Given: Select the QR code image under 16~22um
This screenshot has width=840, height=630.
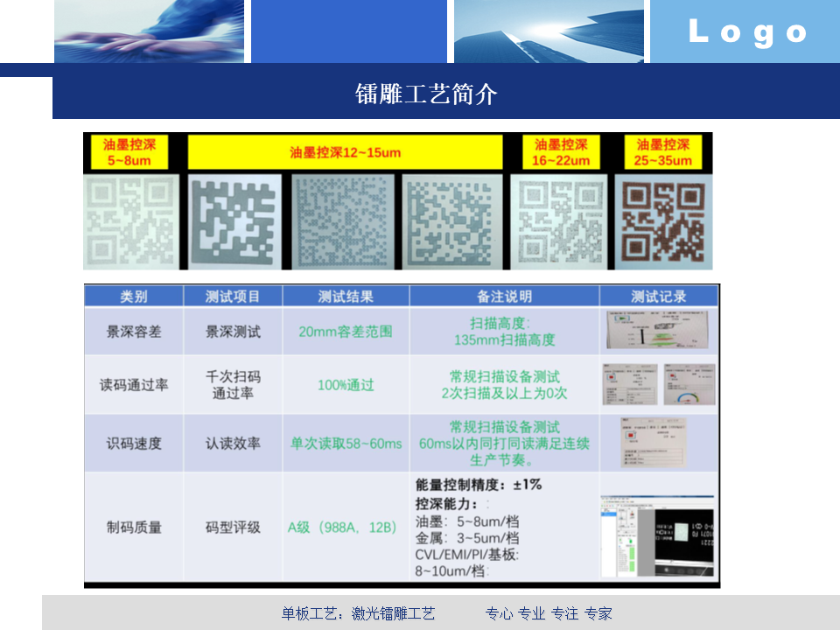Looking at the screenshot, I should click(559, 221).
